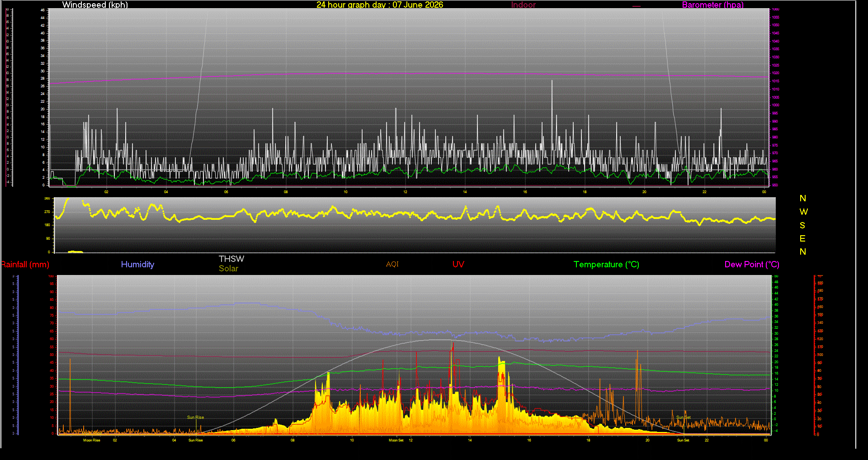Image resolution: width=868 pixels, height=460 pixels.
Task: Click 22 hour tick under windspeed chart
Action: 704,192
